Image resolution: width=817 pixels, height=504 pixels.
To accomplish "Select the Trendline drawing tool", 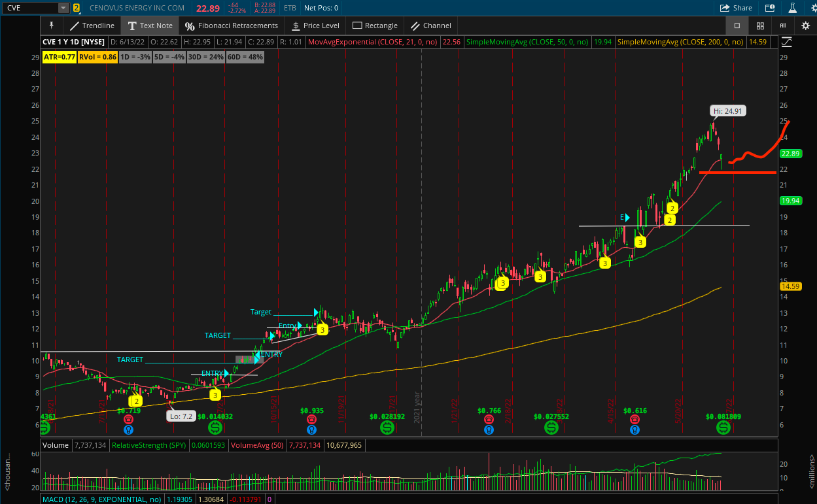I will click(91, 25).
